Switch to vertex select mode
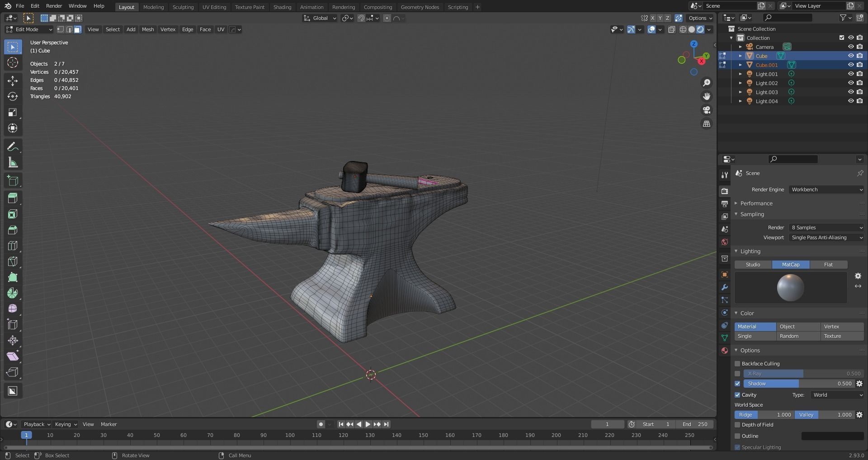Screen dimensions: 868x460 pyautogui.click(x=61, y=29)
